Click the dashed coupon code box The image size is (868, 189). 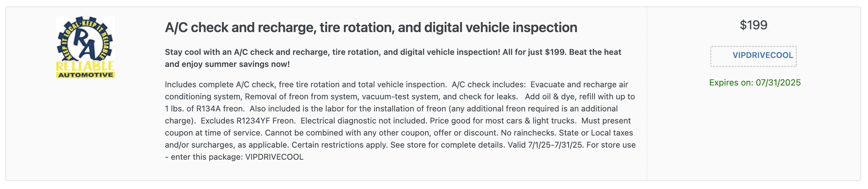pyautogui.click(x=753, y=56)
